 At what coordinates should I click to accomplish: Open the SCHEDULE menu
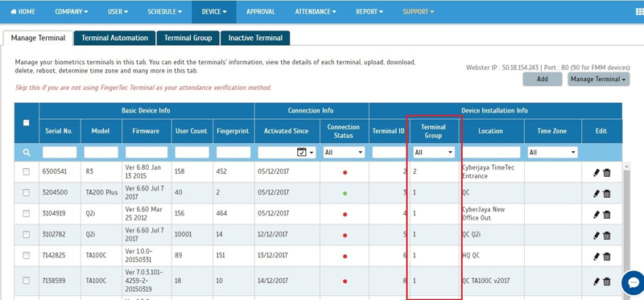165,12
